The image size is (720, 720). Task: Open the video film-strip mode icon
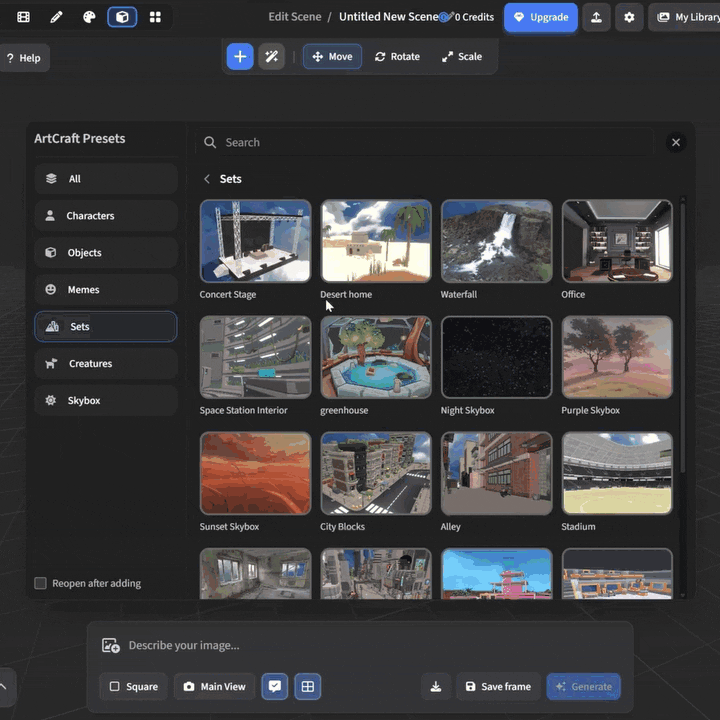[x=23, y=17]
